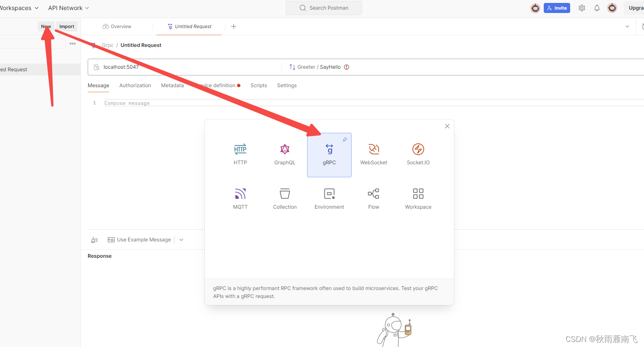This screenshot has width=644, height=347.
Task: Open the Greeter / SayHello method selector
Action: [x=319, y=67]
